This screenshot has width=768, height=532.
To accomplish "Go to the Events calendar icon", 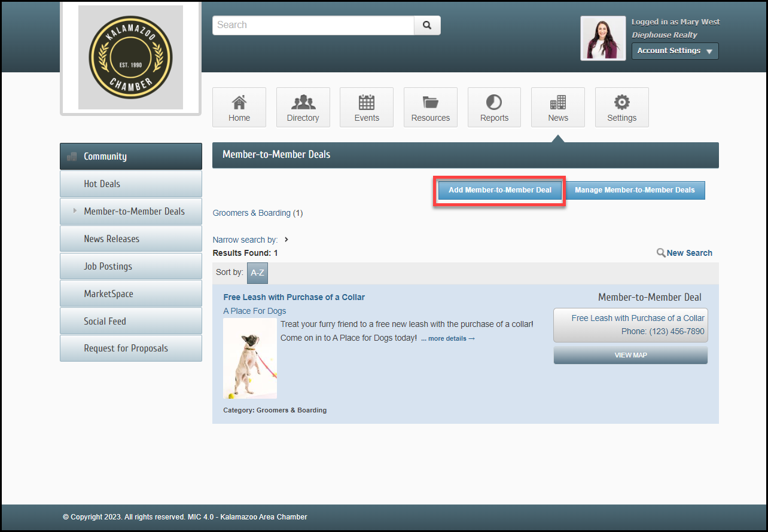I will (x=367, y=102).
